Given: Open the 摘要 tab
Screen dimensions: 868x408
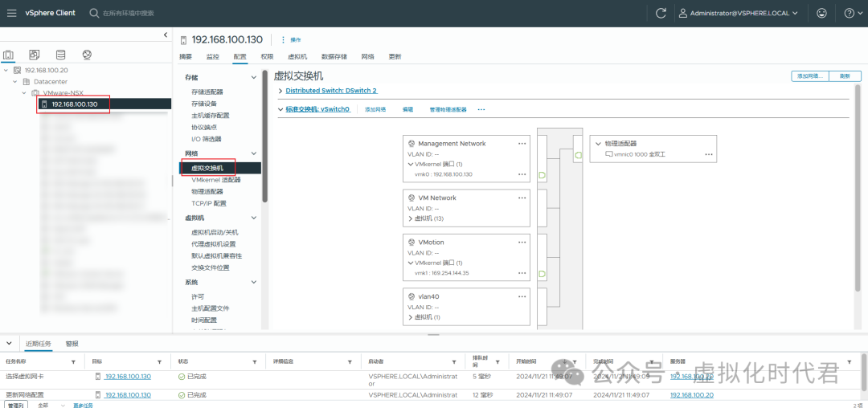Looking at the screenshot, I should (186, 56).
